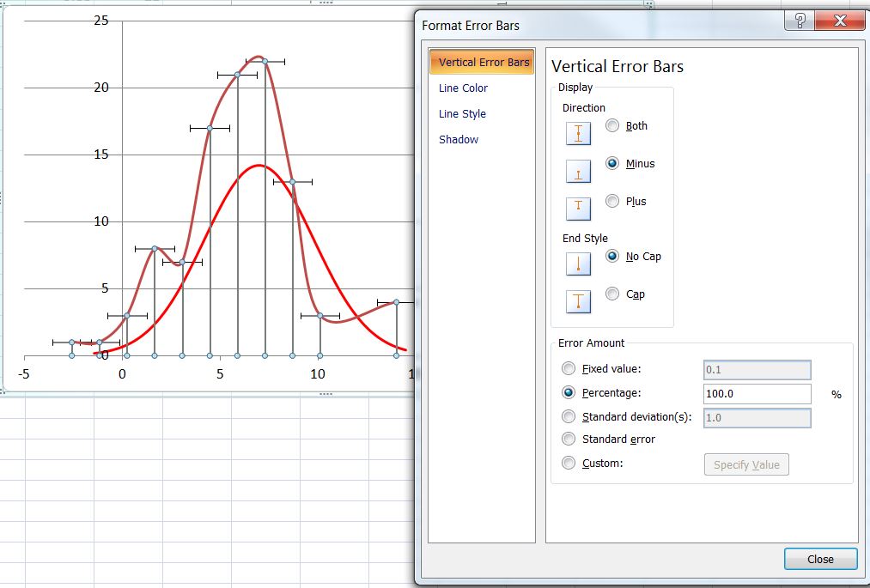Click the Cap end style icon
The height and width of the screenshot is (588, 870).
point(578,300)
